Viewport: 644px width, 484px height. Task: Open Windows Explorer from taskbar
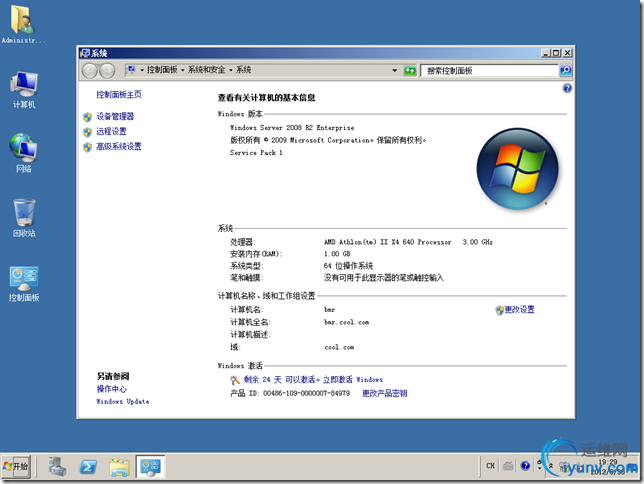tap(119, 467)
